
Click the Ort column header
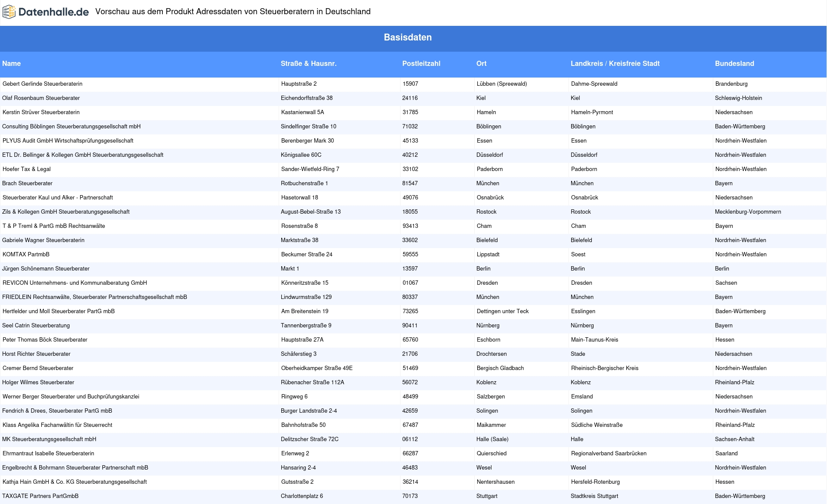point(481,63)
